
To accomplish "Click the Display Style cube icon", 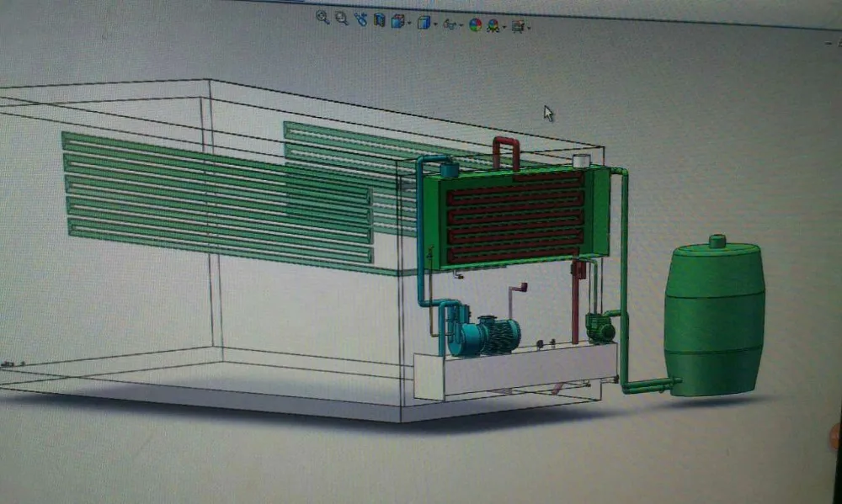I will click(x=424, y=23).
